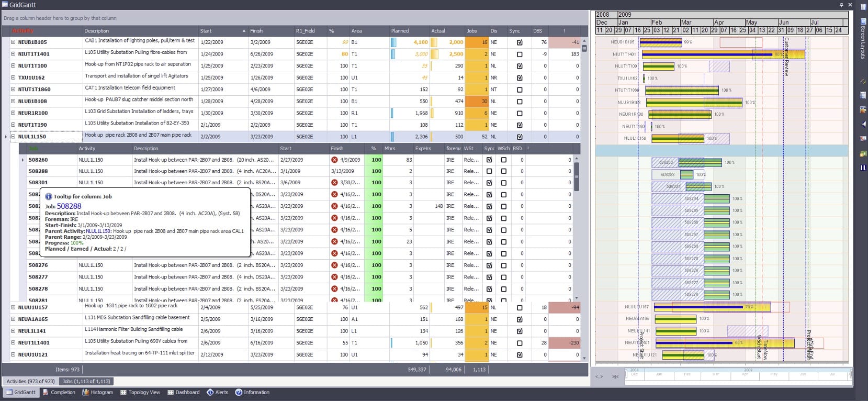Image resolution: width=868 pixels, height=401 pixels.
Task: Collapse the NLUL1L150 activity row
Action: (13, 137)
